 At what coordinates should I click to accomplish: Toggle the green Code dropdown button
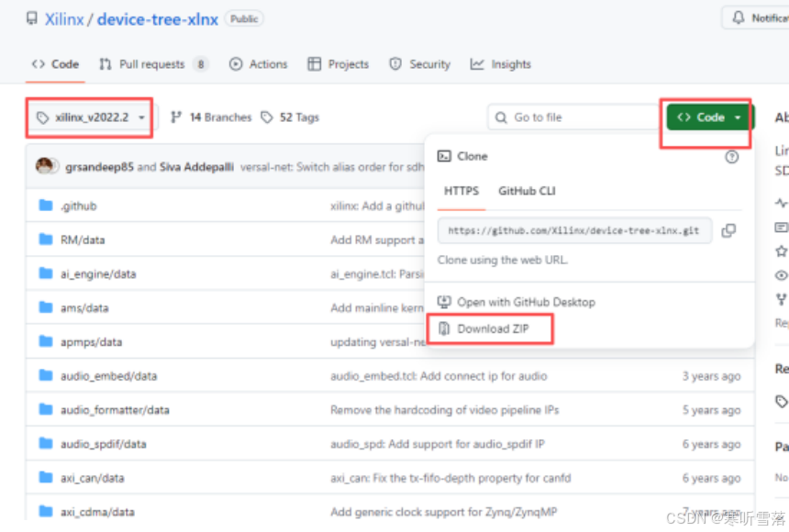[709, 117]
